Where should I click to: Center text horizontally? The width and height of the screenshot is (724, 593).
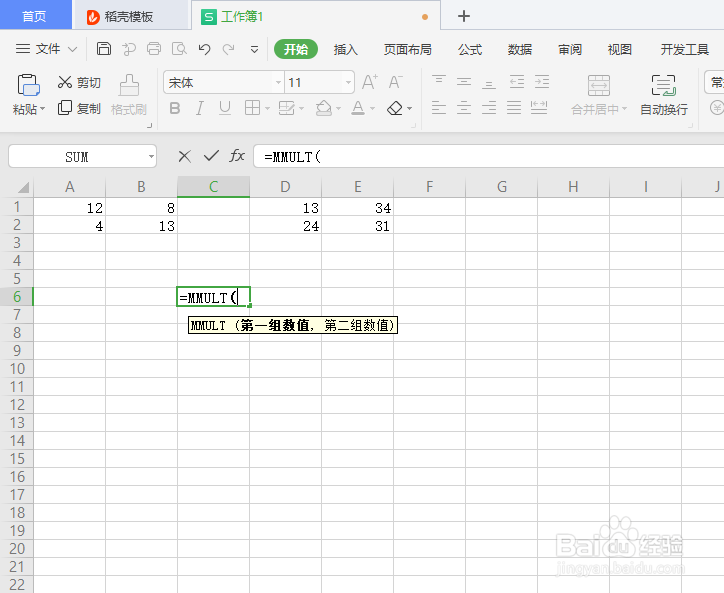(464, 108)
